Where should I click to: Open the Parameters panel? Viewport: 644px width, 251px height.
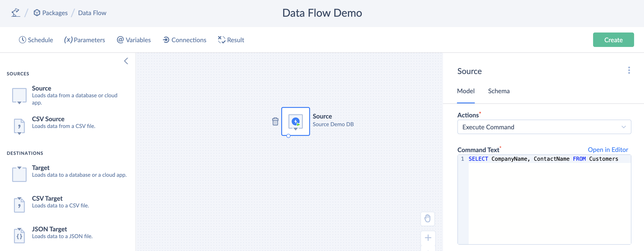[84, 40]
